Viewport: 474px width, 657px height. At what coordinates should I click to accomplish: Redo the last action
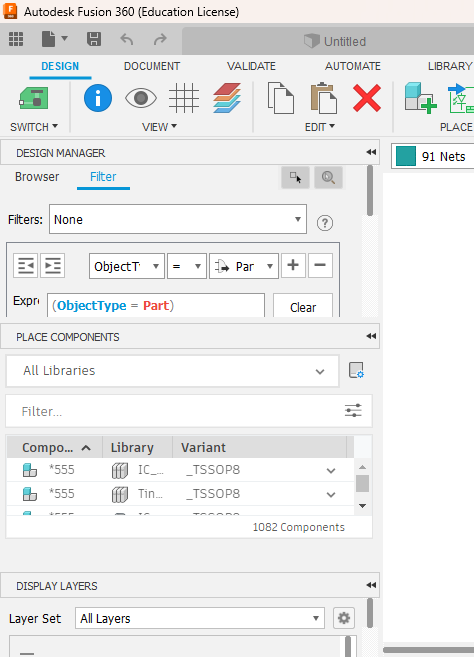[x=160, y=40]
